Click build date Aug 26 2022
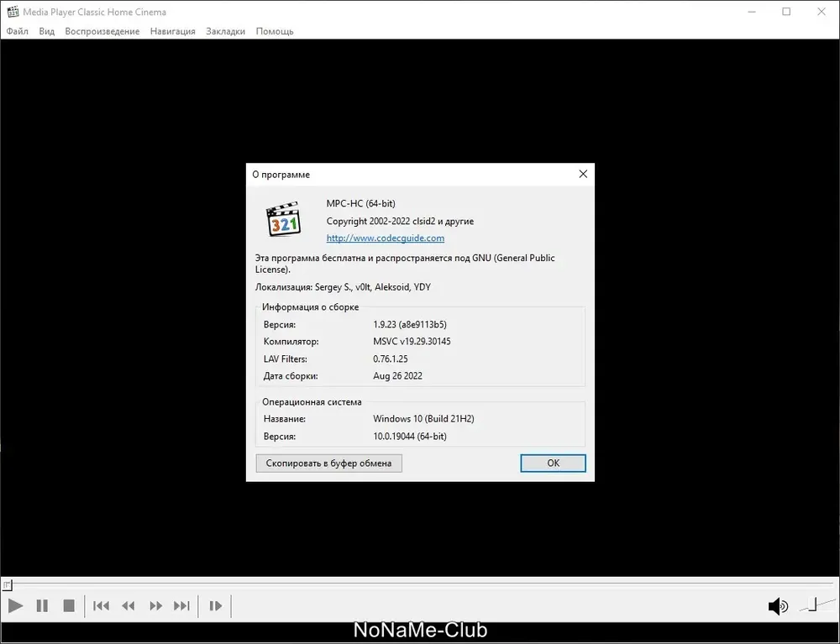The image size is (840, 644). pos(397,376)
